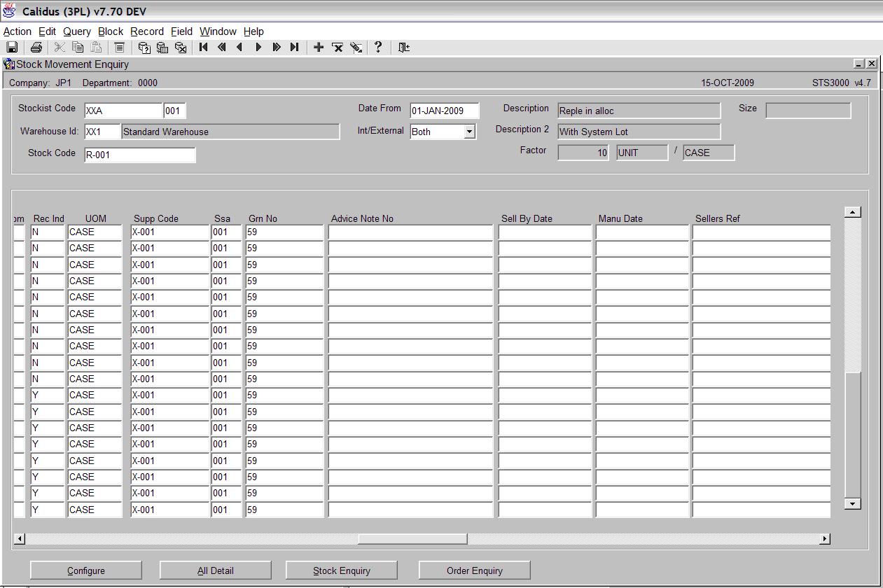Open the Action menu
The height and width of the screenshot is (588, 883).
pos(18,31)
